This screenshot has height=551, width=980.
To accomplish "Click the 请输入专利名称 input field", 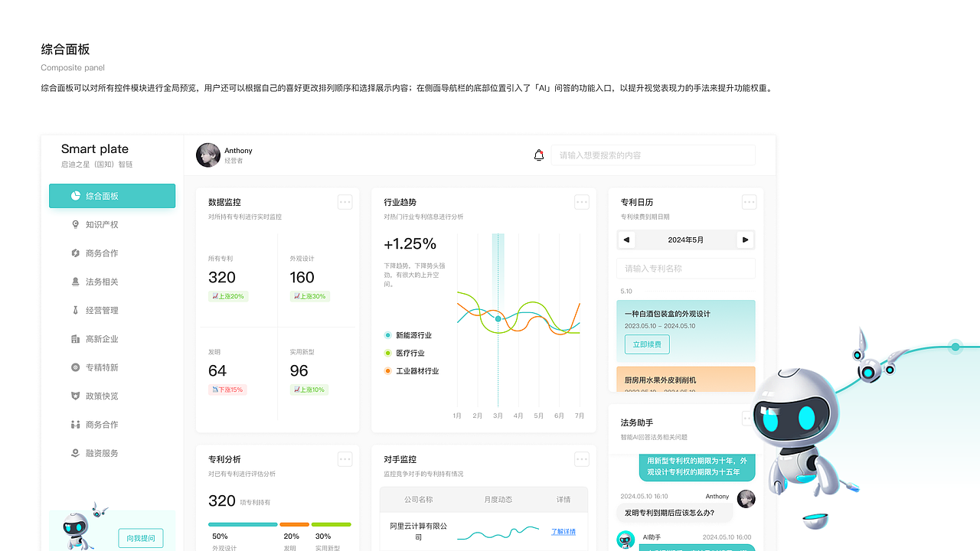I will coord(686,269).
